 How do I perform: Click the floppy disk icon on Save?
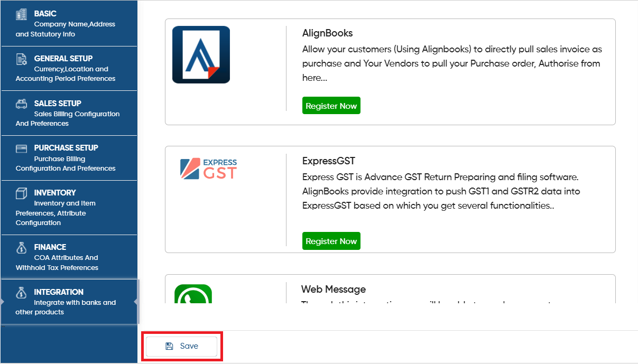(x=169, y=346)
